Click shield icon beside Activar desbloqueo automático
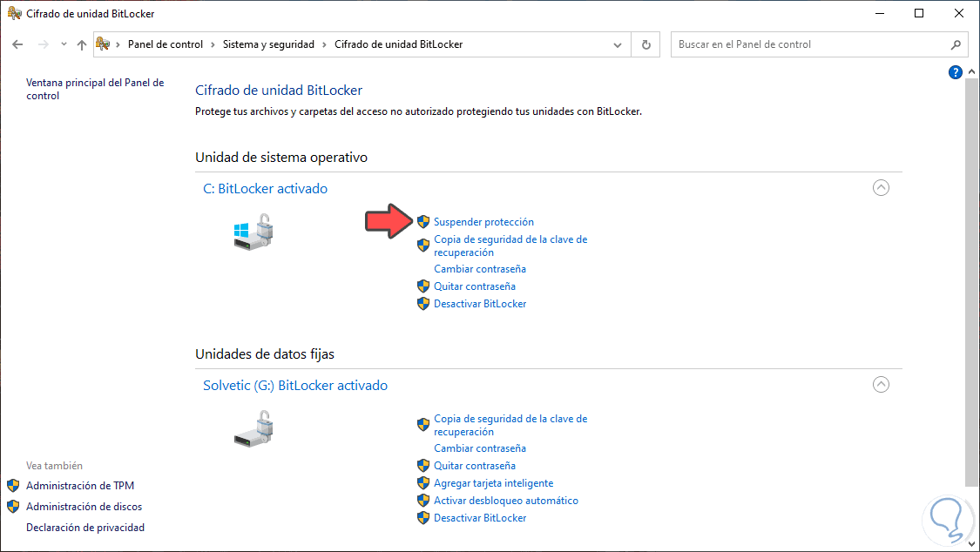The height and width of the screenshot is (552, 980). 423,500
